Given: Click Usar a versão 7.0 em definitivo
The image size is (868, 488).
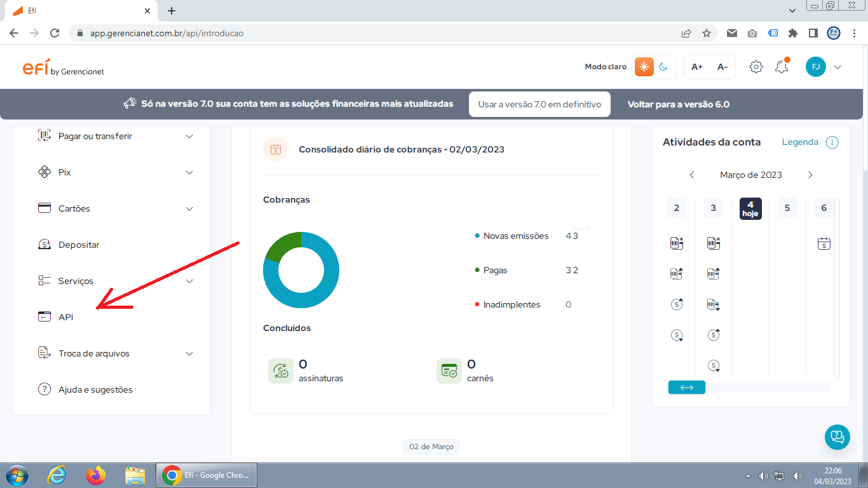Looking at the screenshot, I should [539, 104].
